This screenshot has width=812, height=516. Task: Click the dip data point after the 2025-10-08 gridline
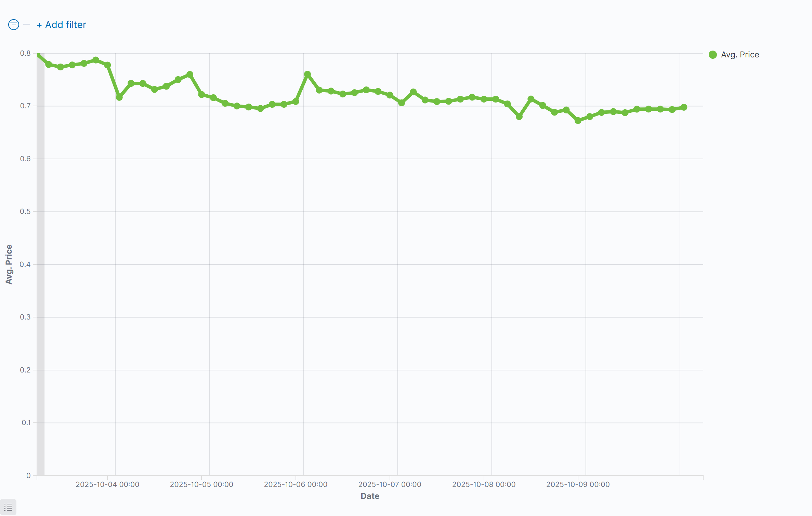[x=519, y=117]
